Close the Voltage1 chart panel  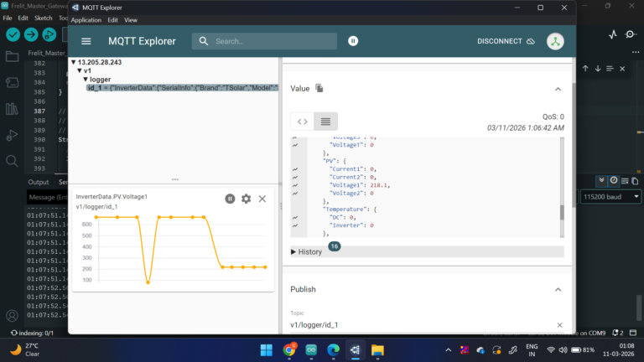[x=262, y=199]
